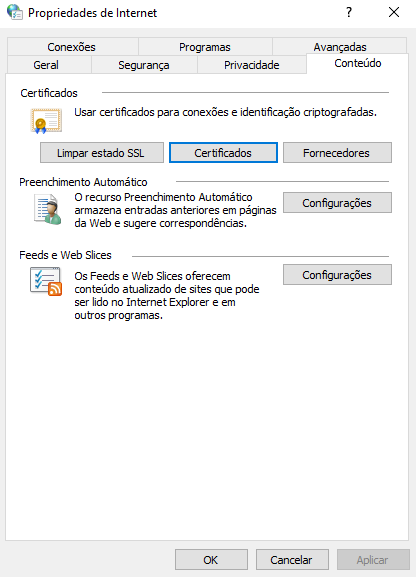
Task: Close the Propriedades de Internet dialog
Action: (x=394, y=13)
